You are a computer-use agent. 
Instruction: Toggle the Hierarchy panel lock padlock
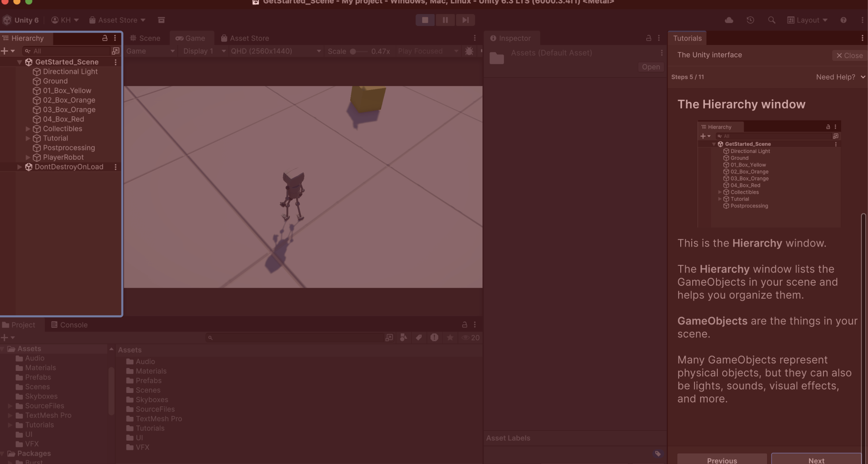click(104, 38)
